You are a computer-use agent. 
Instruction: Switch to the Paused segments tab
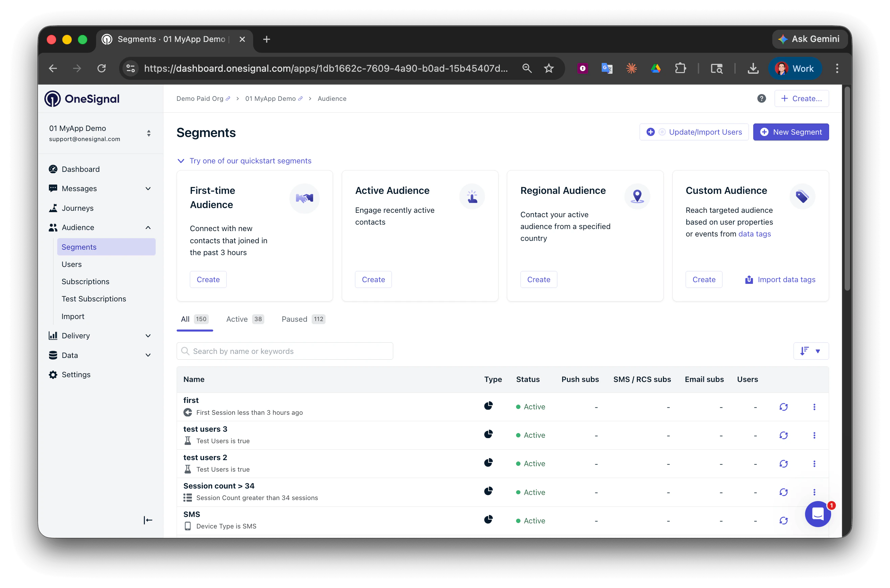[x=303, y=319]
